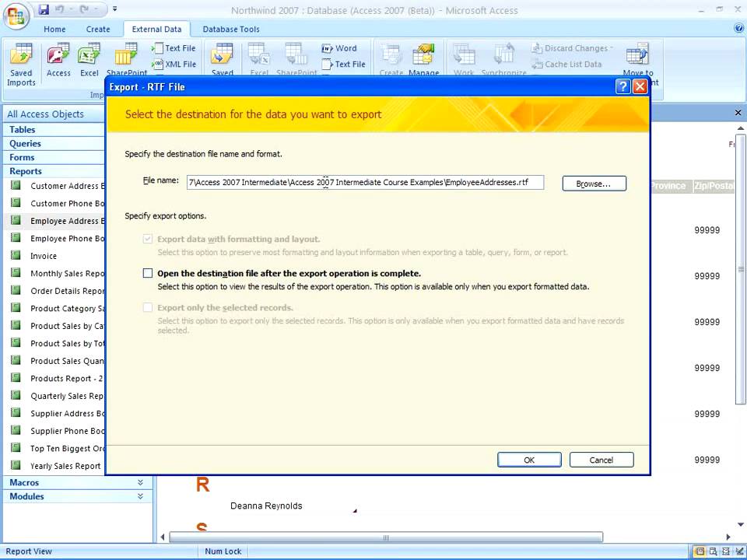Open Saved Imports in ribbon
Image resolution: width=747 pixels, height=560 pixels.
point(21,65)
